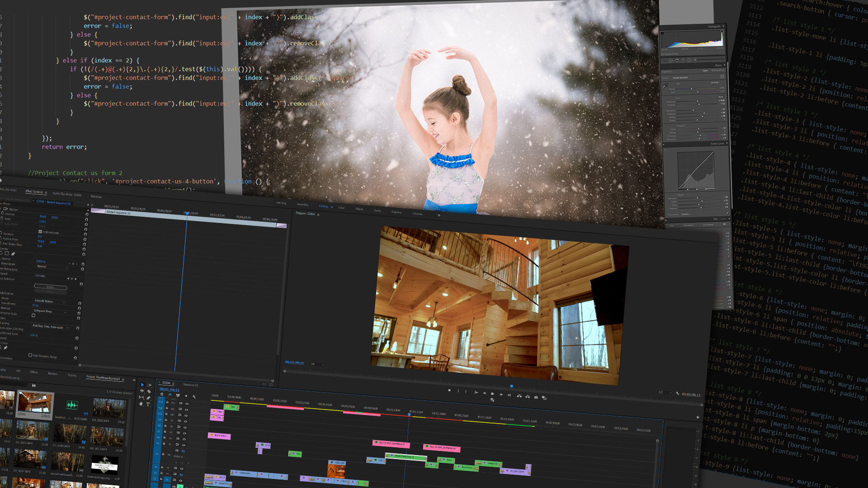The image size is (868, 488).
Task: Click the Lift button
Action: pyautogui.click(x=519, y=396)
